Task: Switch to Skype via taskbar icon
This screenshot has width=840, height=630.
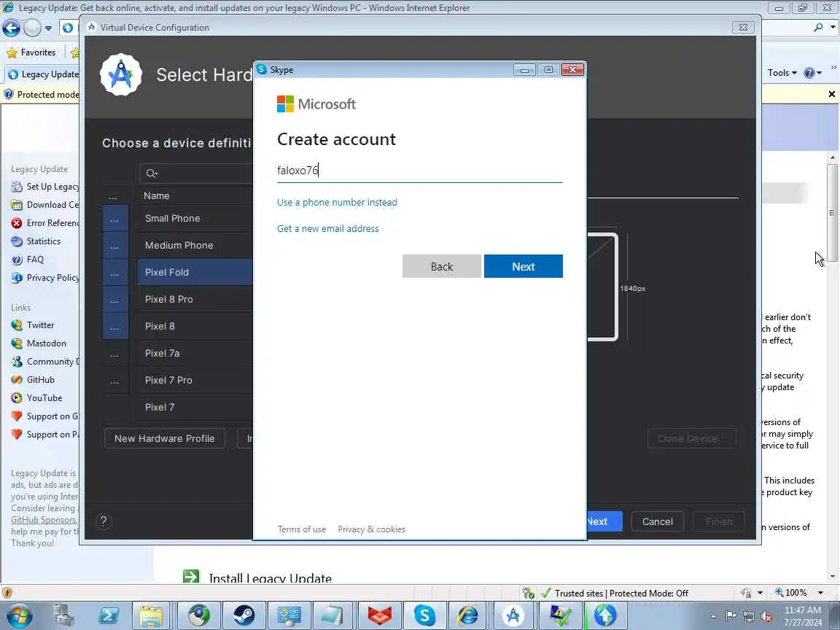Action: pyautogui.click(x=424, y=615)
